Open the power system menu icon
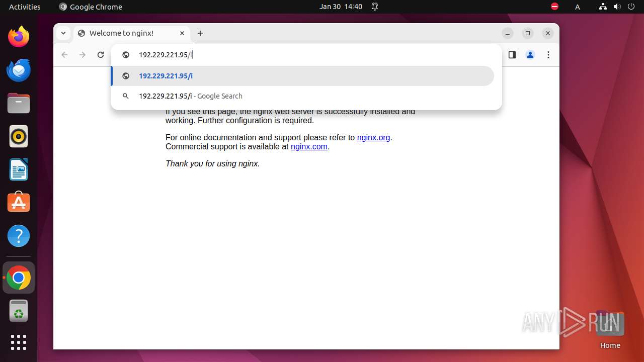This screenshot has width=644, height=362. [631, 7]
